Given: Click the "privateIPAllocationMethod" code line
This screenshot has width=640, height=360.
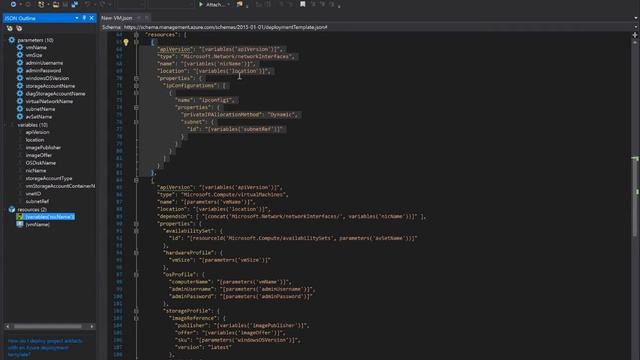Looking at the screenshot, I should click(239, 115).
